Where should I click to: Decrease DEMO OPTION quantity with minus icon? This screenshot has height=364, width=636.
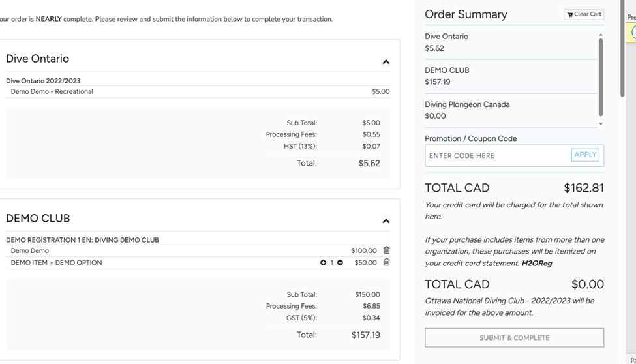coord(340,263)
